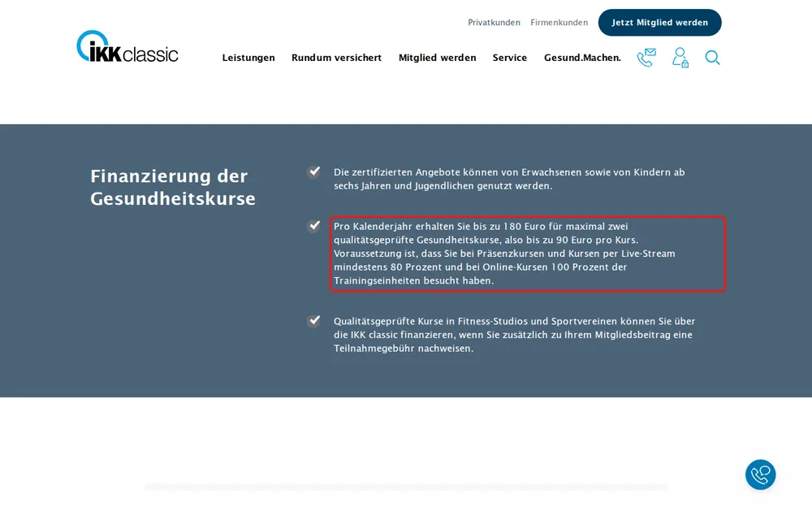Click text 'Pro Kalenderjahr erhalten Sie bis zu 180 Euro'
This screenshot has width=812, height=508.
[439, 227]
